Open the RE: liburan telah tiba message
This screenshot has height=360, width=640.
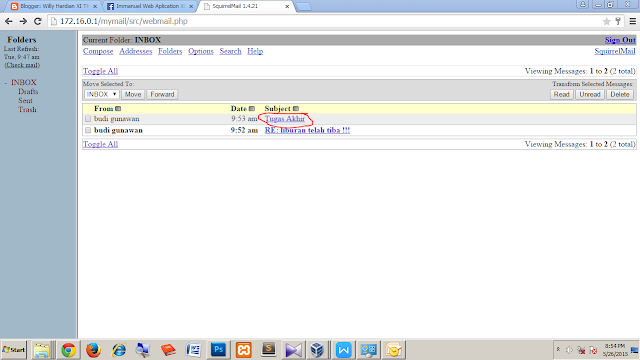click(307, 130)
